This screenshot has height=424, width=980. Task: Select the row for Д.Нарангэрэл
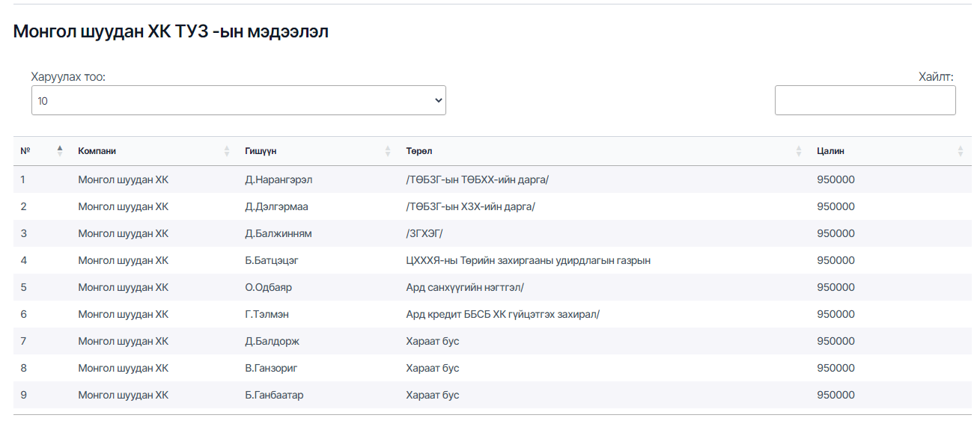278,179
